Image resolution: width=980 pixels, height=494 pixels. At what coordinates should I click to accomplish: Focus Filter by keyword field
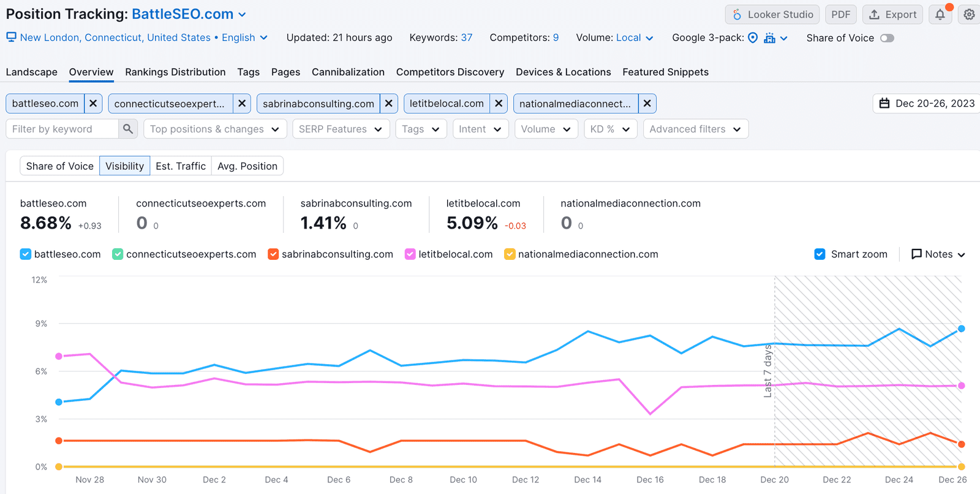62,129
